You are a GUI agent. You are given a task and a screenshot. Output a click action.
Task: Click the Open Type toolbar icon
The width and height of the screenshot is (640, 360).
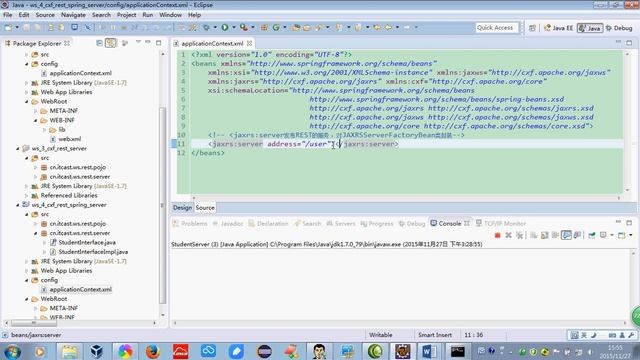pyautogui.click(x=296, y=27)
